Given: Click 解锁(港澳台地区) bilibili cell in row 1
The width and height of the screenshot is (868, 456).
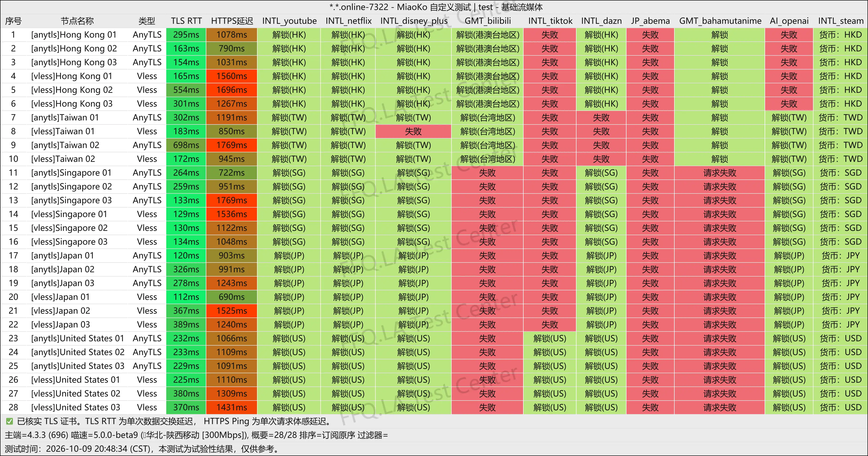Looking at the screenshot, I should pos(488,35).
